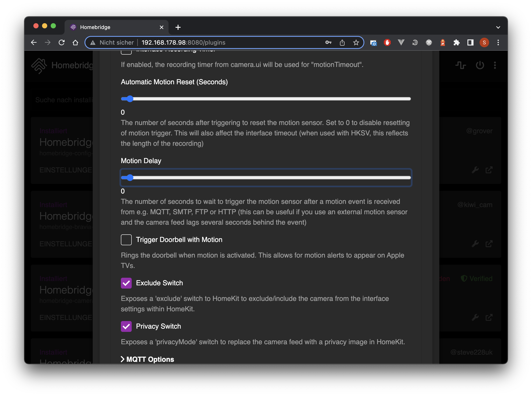The height and width of the screenshot is (396, 532).
Task: Enable Trigger Doorbell with Motion checkbox
Action: (126, 240)
